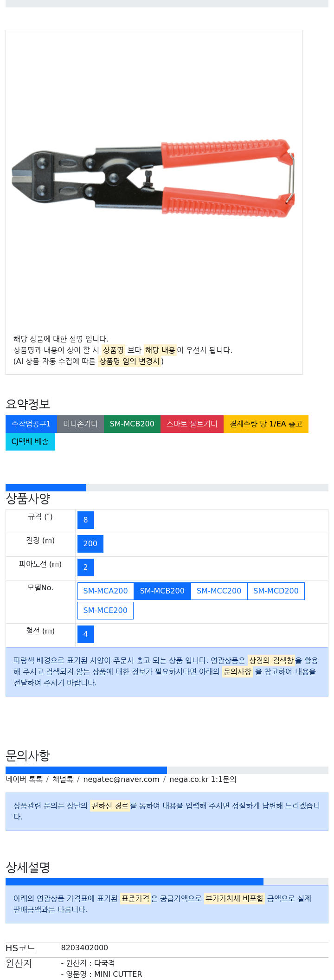Choose model SM-MCC200
Screen dimensions: 334x980
tap(219, 591)
